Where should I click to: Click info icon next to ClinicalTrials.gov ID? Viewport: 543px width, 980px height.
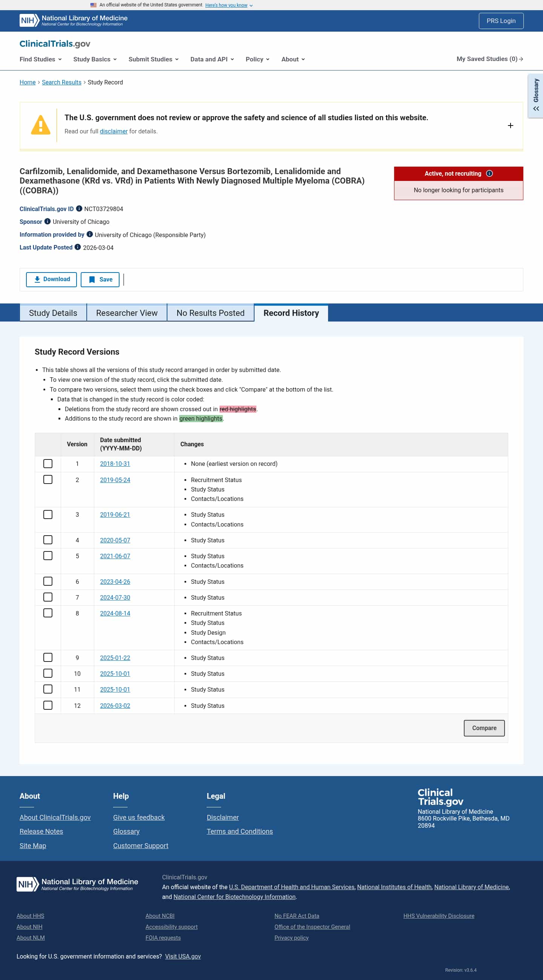coord(79,208)
